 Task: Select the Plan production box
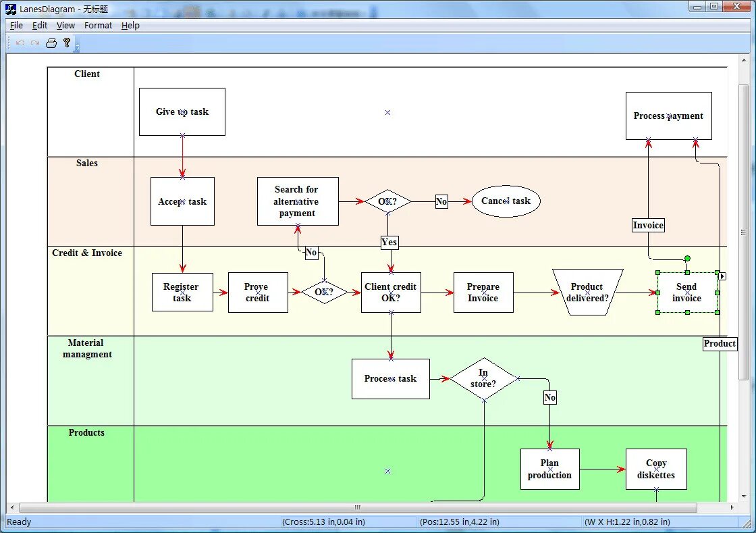550,469
